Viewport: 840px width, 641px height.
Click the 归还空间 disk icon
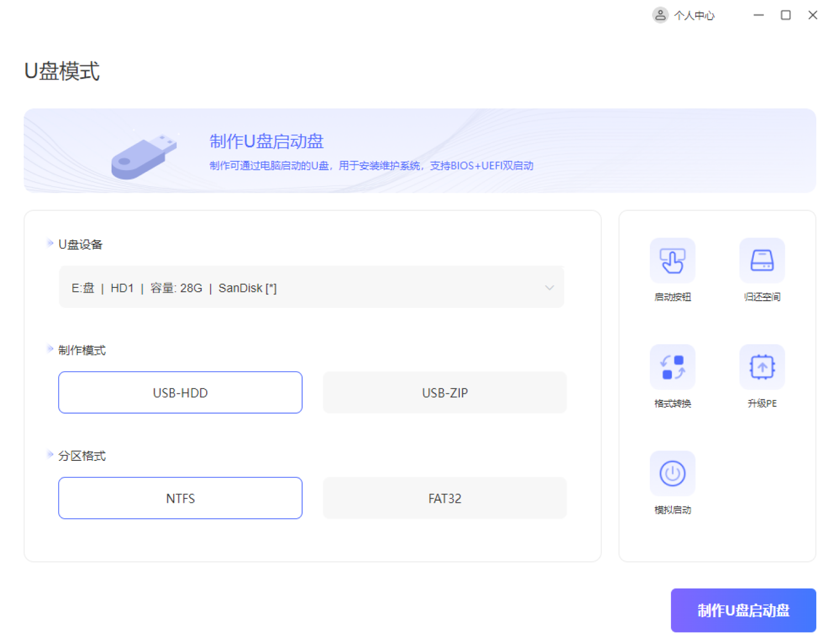coord(762,261)
